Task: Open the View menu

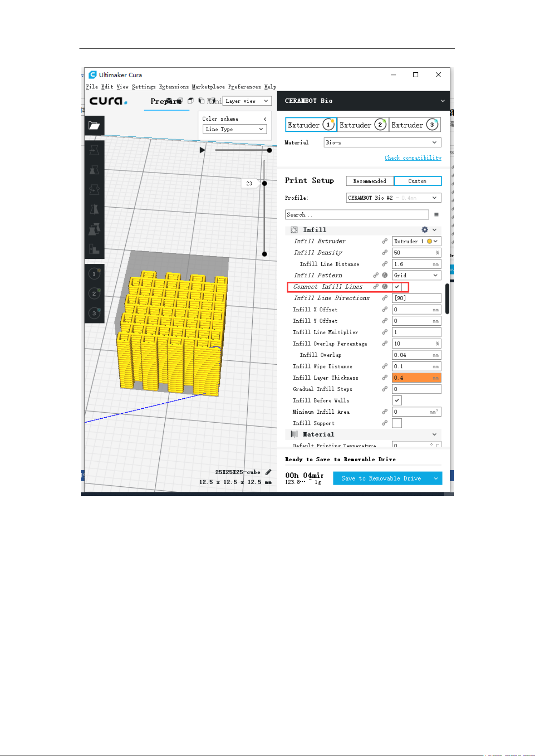Action: [123, 87]
